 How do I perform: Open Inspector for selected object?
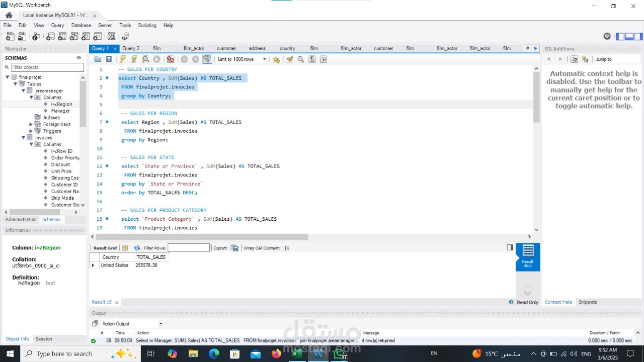click(36, 36)
